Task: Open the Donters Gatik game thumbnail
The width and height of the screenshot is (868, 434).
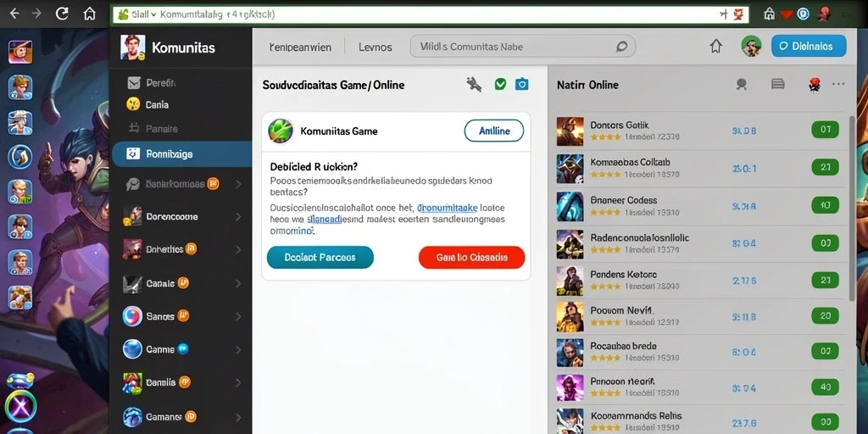Action: pos(570,131)
